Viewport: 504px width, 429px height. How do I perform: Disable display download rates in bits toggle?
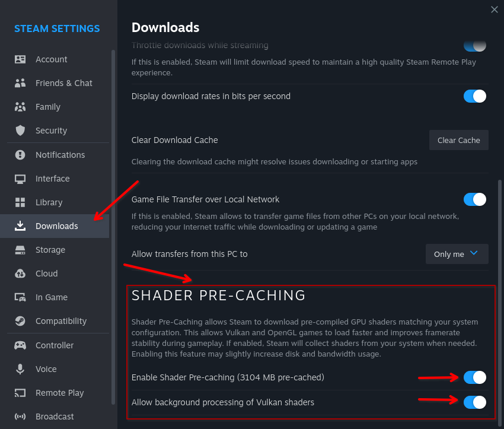475,96
